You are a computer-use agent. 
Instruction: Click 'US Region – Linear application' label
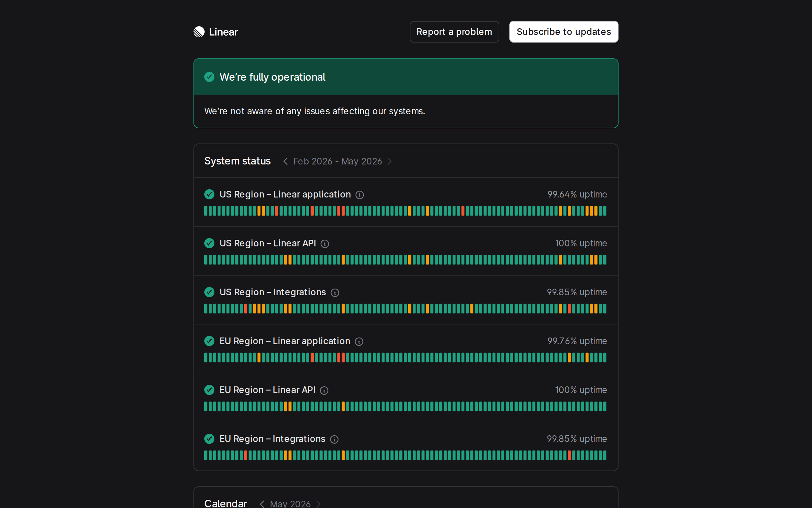[x=285, y=194]
